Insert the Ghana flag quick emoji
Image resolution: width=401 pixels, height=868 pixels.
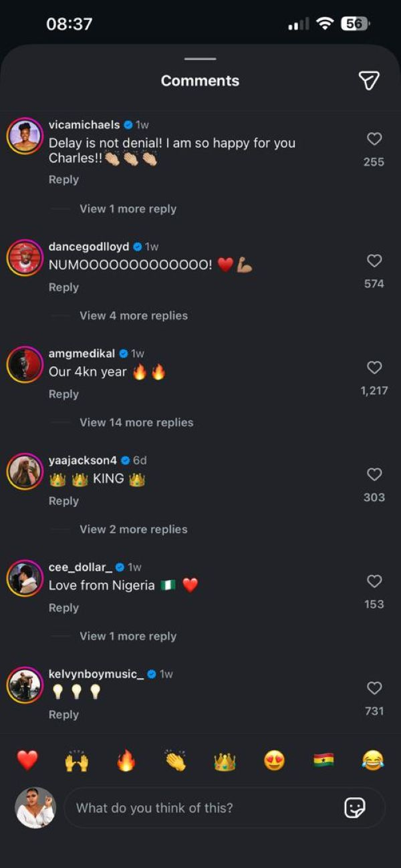(x=323, y=760)
